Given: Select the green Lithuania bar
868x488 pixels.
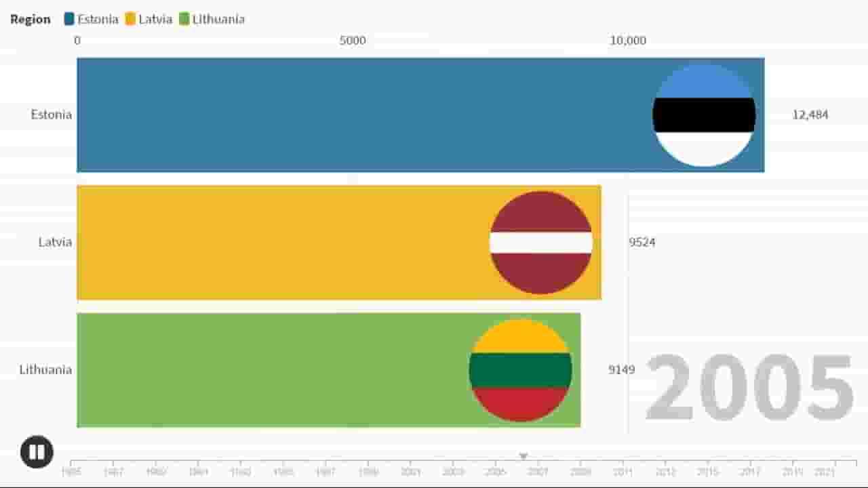Looking at the screenshot, I should [328, 370].
